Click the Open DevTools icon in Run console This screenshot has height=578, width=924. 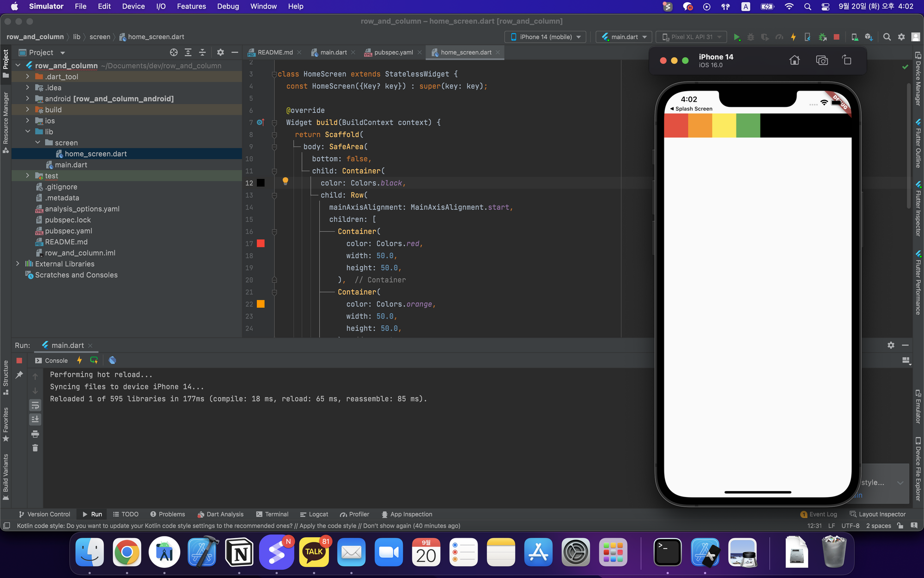point(112,360)
